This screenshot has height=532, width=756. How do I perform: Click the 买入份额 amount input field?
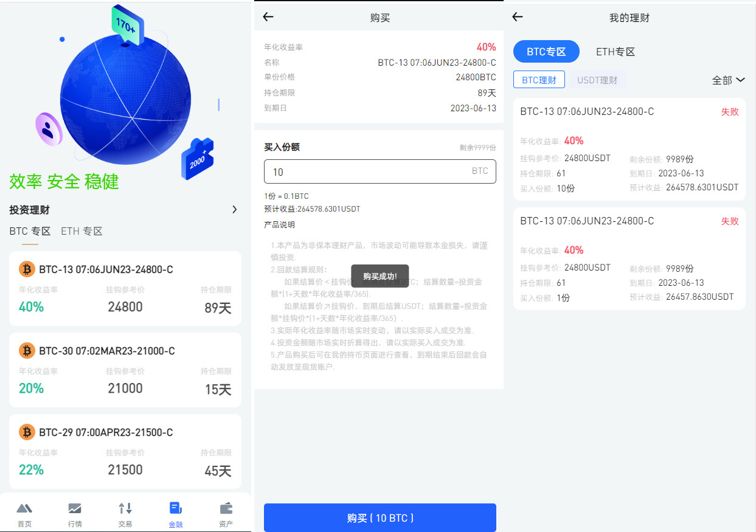pyautogui.click(x=380, y=171)
